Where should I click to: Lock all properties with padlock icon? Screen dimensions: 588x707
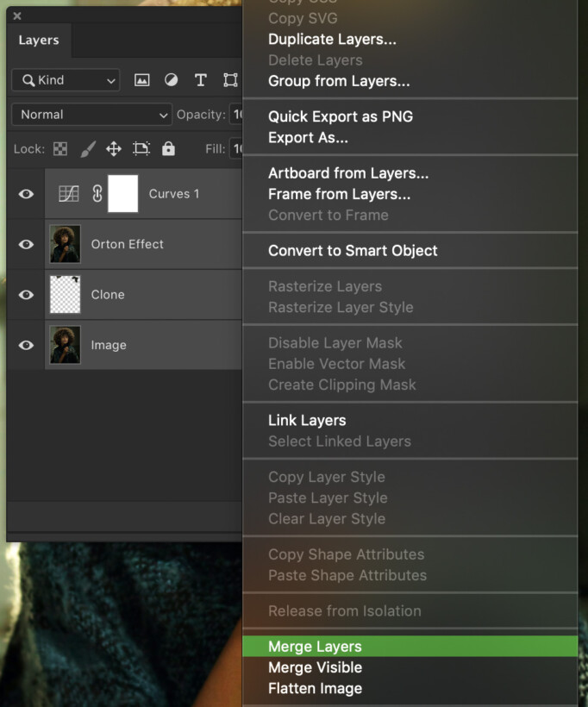point(168,148)
